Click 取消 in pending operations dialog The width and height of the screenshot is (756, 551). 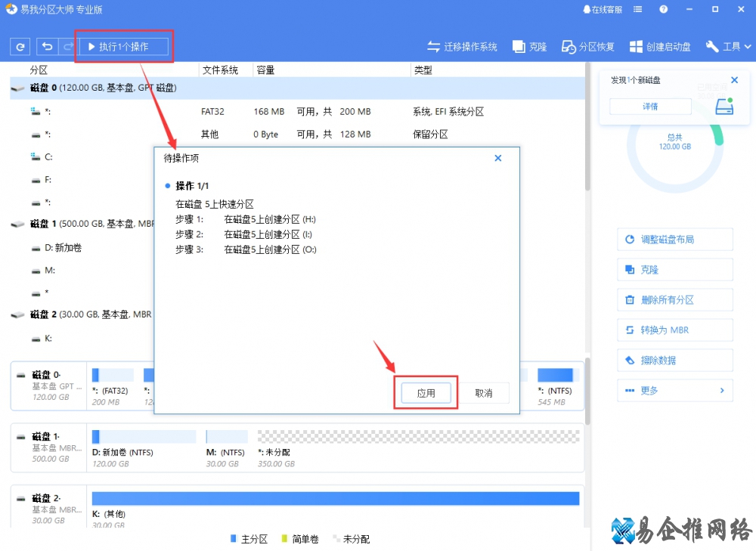(484, 393)
